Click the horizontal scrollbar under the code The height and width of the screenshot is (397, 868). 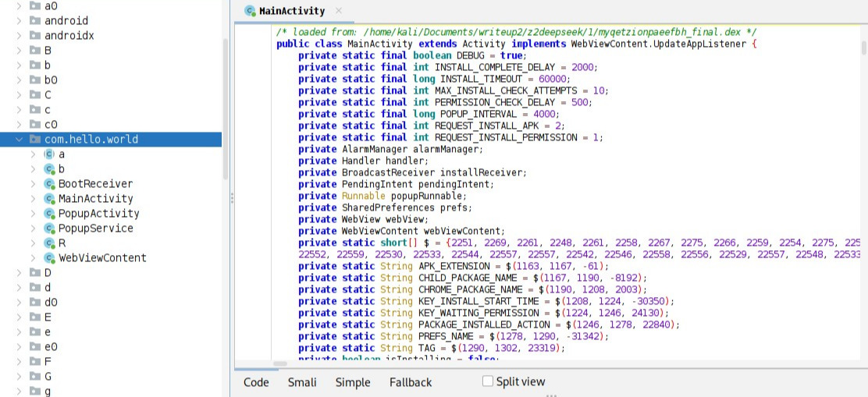click(x=281, y=363)
